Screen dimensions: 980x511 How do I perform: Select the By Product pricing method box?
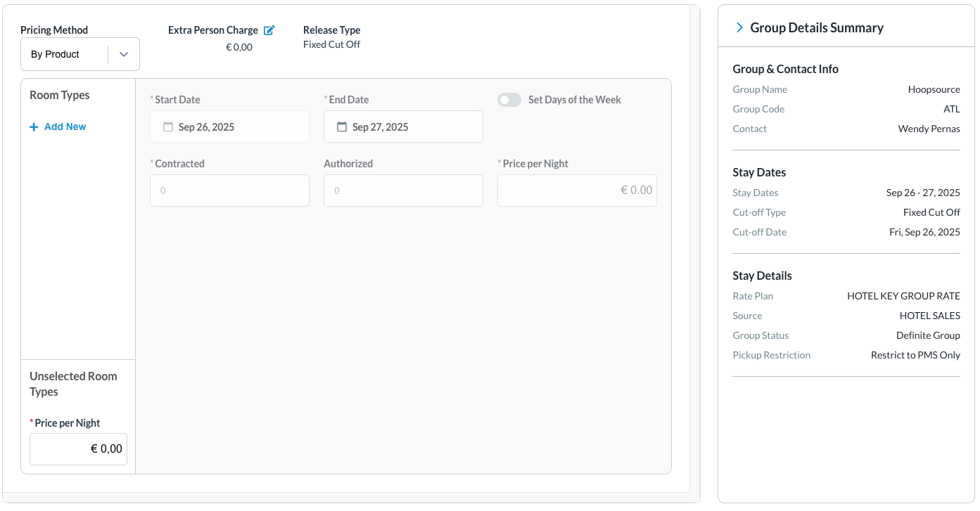[65, 55]
